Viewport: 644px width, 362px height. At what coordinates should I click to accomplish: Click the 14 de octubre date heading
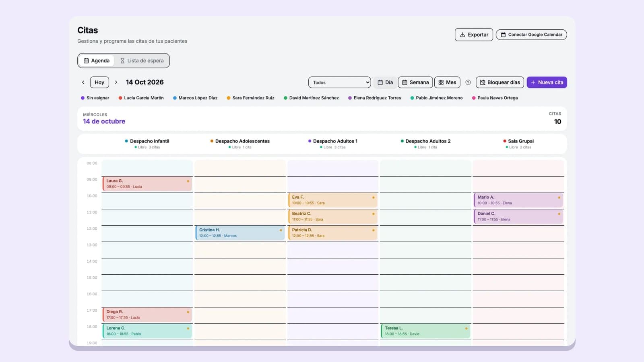(104, 121)
